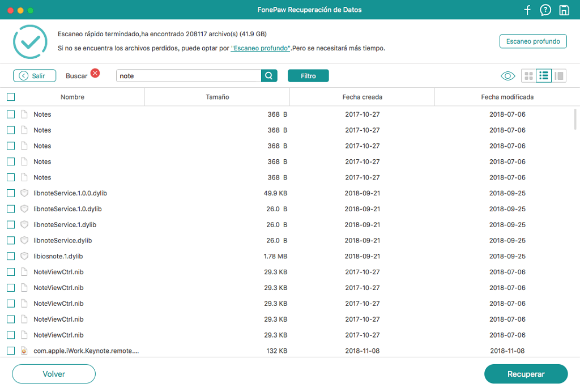Select the file name libnoteService.1.0.0.dylib
The height and width of the screenshot is (392, 580).
pos(70,193)
